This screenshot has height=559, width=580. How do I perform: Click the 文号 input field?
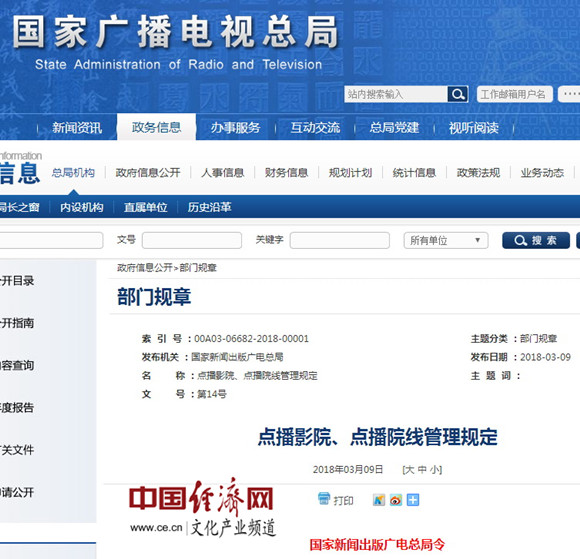[x=192, y=240]
